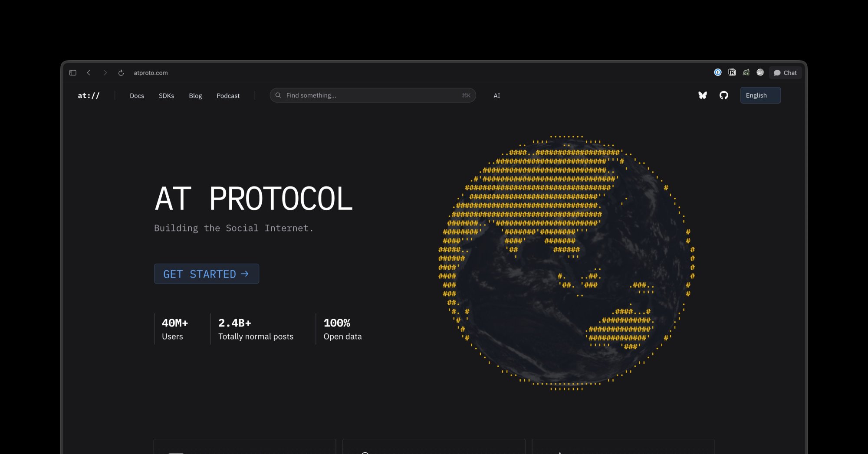868x454 pixels.
Task: Toggle the browser sidebar panel icon
Action: [73, 73]
